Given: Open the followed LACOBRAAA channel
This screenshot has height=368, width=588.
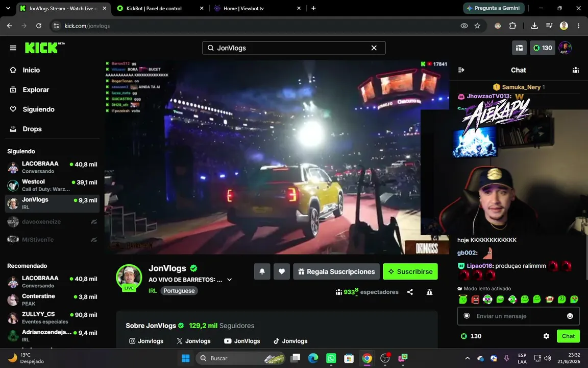Looking at the screenshot, I should point(52,167).
